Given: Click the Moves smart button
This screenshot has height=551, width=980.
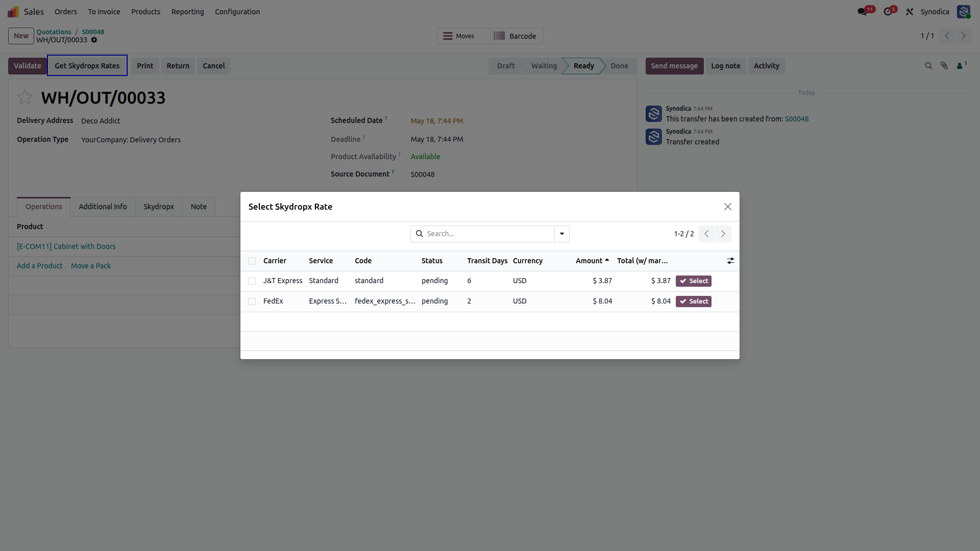Looking at the screenshot, I should tap(464, 36).
